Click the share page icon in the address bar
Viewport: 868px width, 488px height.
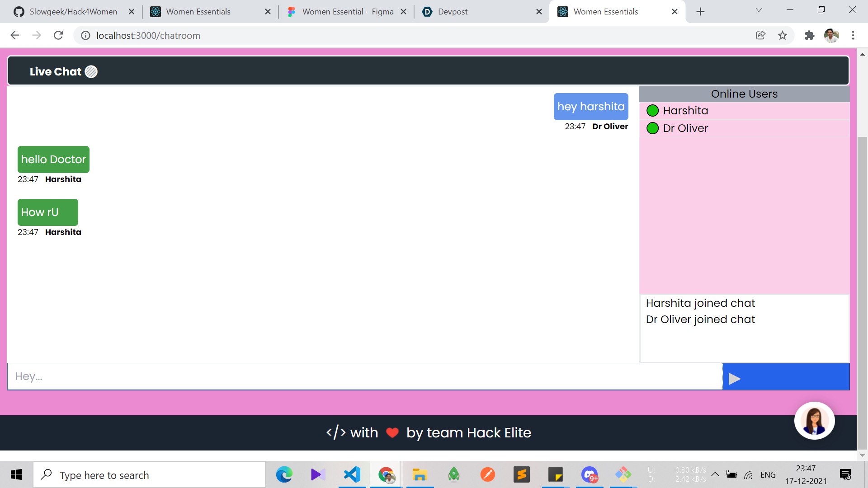pos(760,35)
